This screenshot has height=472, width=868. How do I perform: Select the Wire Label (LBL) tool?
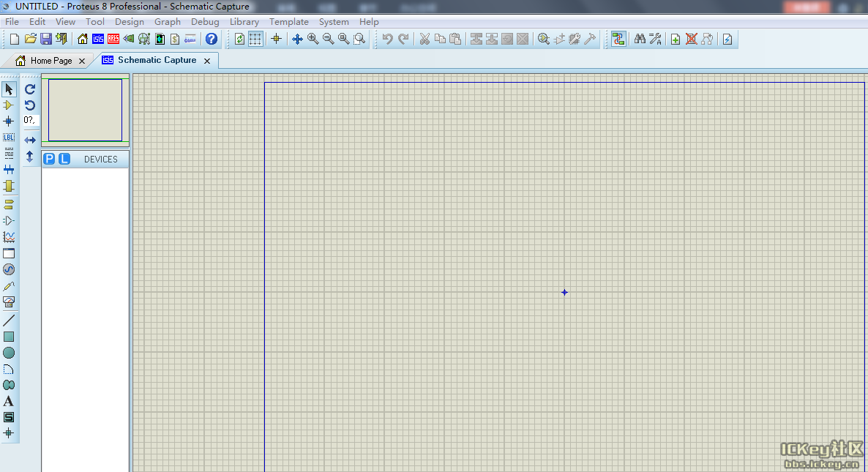[x=9, y=138]
